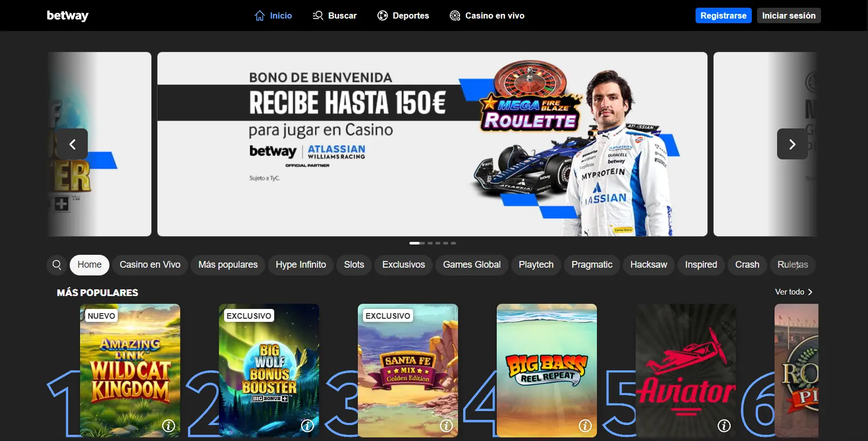Jump to the last carousel pagination dot
The width and height of the screenshot is (868, 441).
(453, 243)
